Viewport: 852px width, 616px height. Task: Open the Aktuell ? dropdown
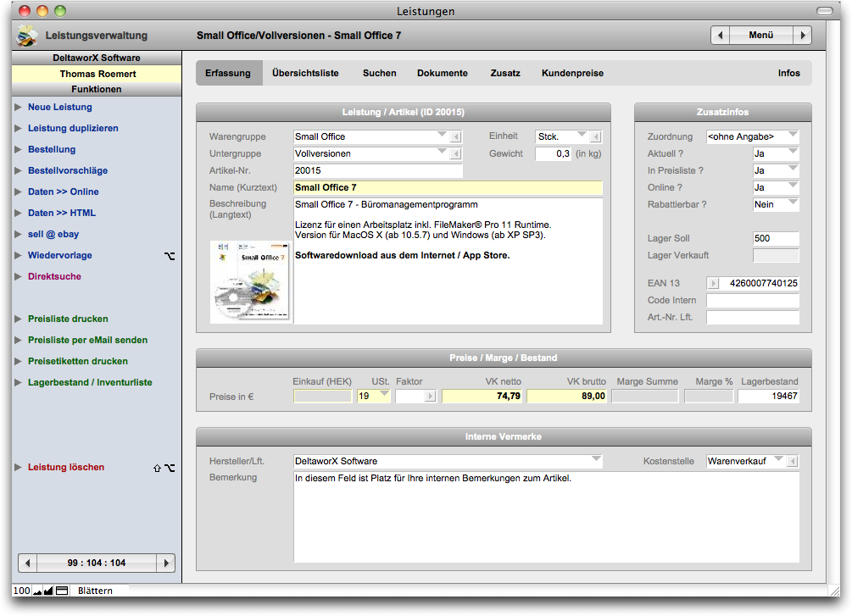(x=776, y=153)
